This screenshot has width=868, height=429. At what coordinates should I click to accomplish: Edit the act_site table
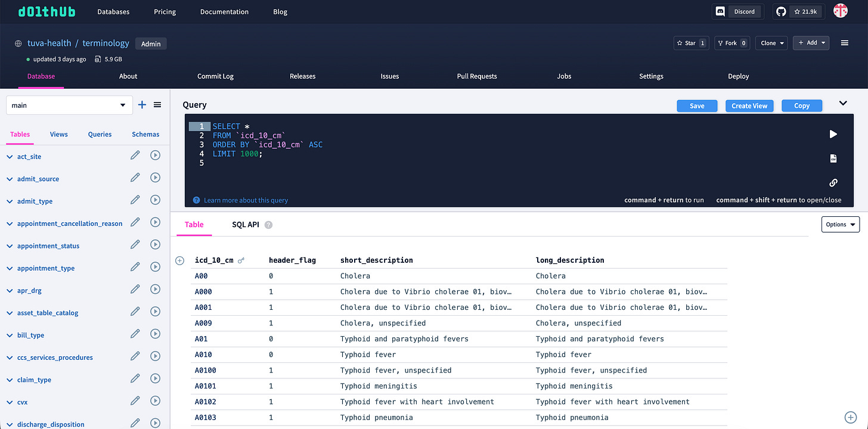pos(135,156)
